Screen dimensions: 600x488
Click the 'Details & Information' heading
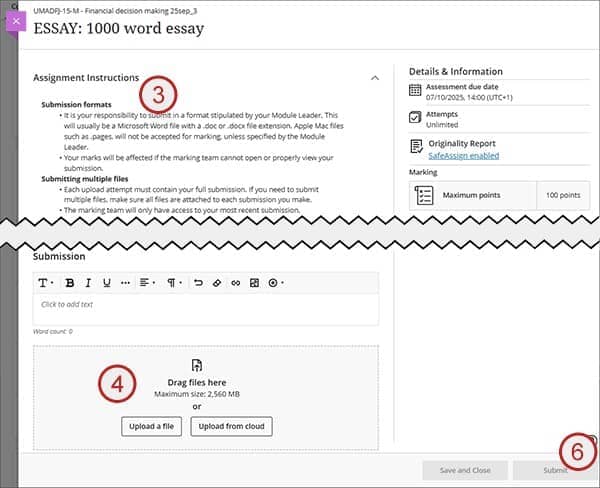click(x=456, y=72)
